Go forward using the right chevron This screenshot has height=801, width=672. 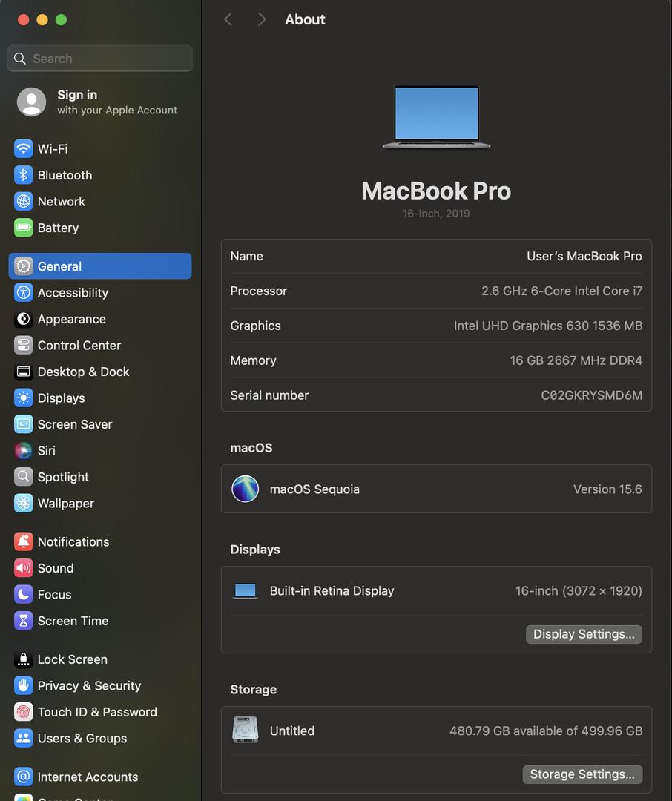pyautogui.click(x=262, y=19)
